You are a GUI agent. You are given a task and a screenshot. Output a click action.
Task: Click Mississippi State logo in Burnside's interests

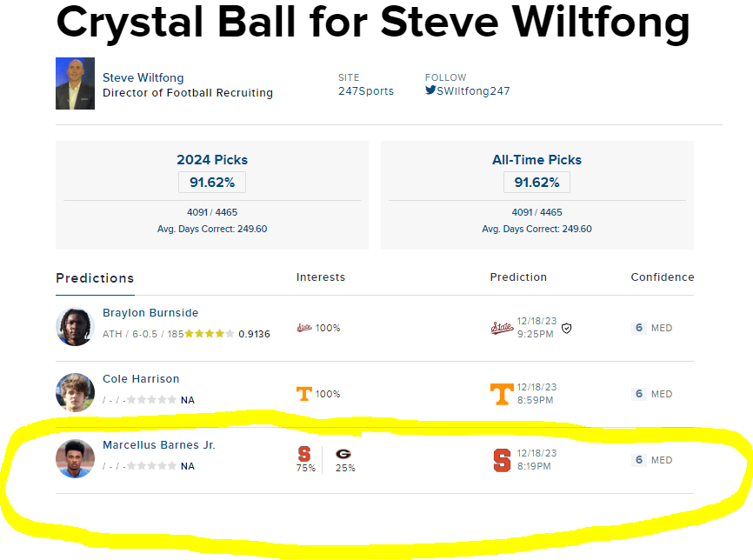[x=304, y=328]
